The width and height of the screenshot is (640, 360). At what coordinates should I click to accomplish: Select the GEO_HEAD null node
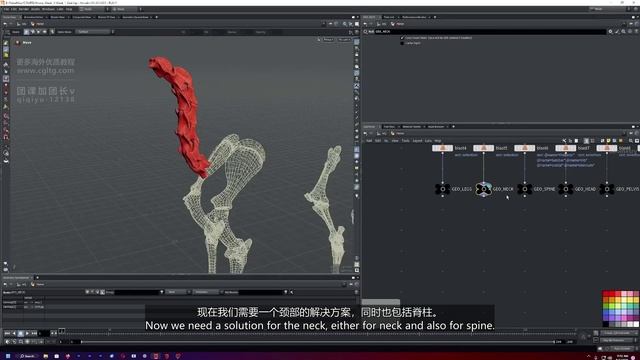pyautogui.click(x=566, y=189)
